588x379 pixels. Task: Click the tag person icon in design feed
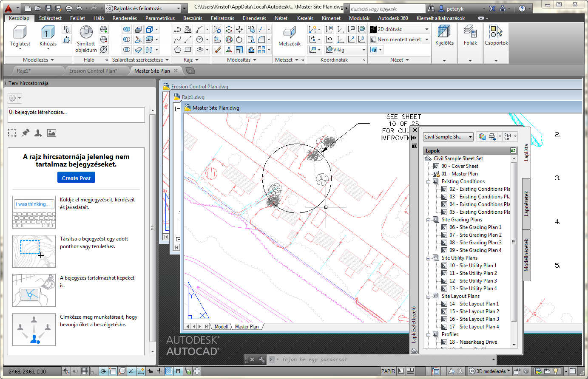coord(38,133)
